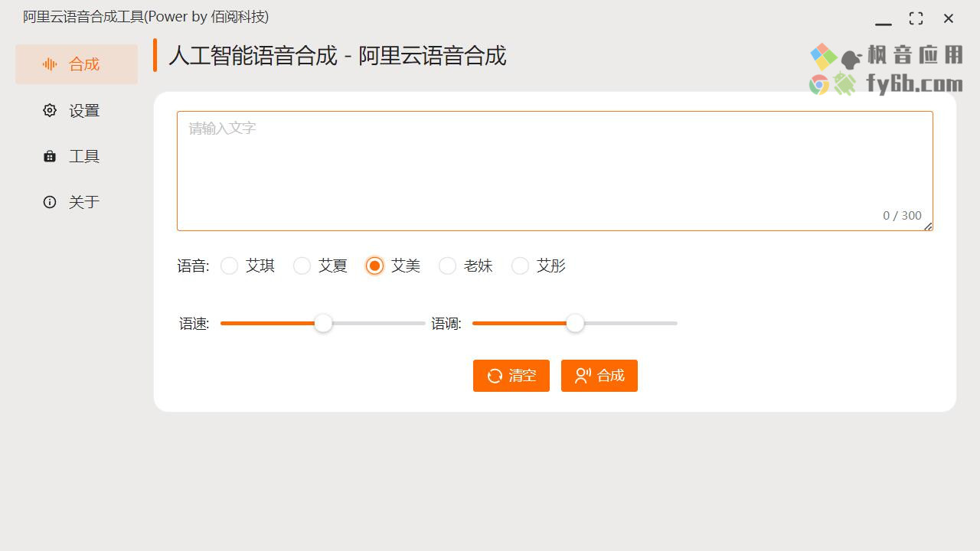Click the orange 合成 synthesize button
This screenshot has width=980, height=551.
[599, 376]
